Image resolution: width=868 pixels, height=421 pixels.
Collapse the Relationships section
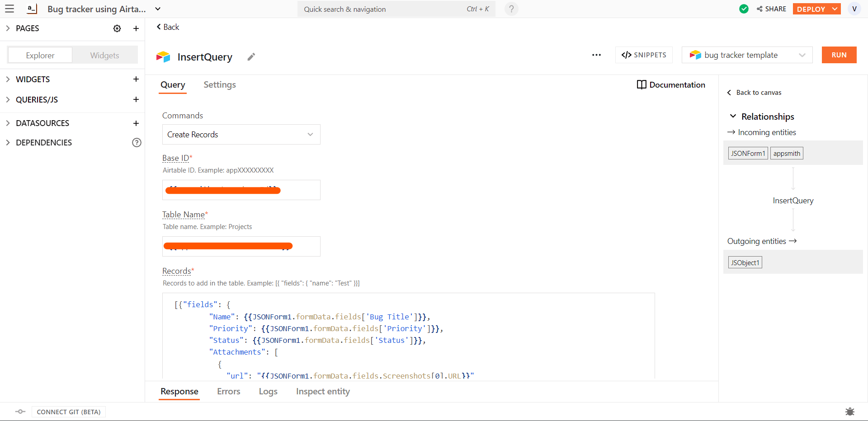[x=733, y=117]
